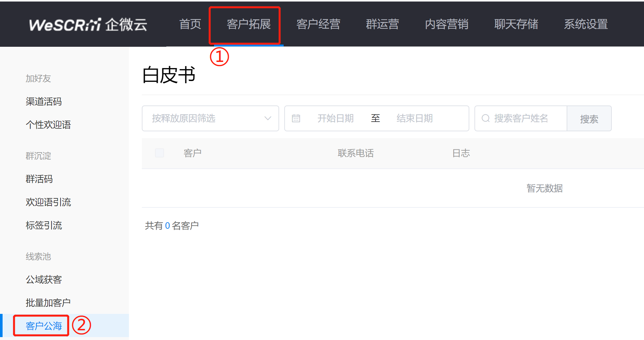Open 系统设置 menu item
Screen dimensions: 644x340
(586, 24)
